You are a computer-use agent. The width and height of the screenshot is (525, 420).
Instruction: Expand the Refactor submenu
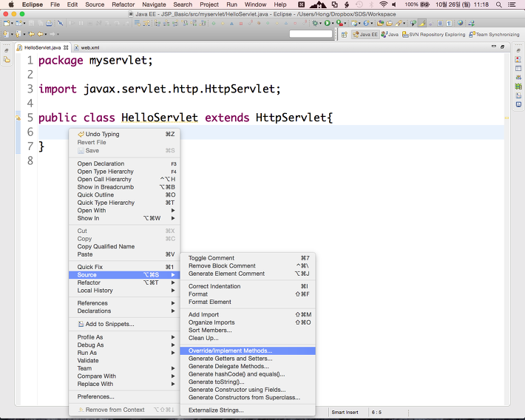click(124, 282)
